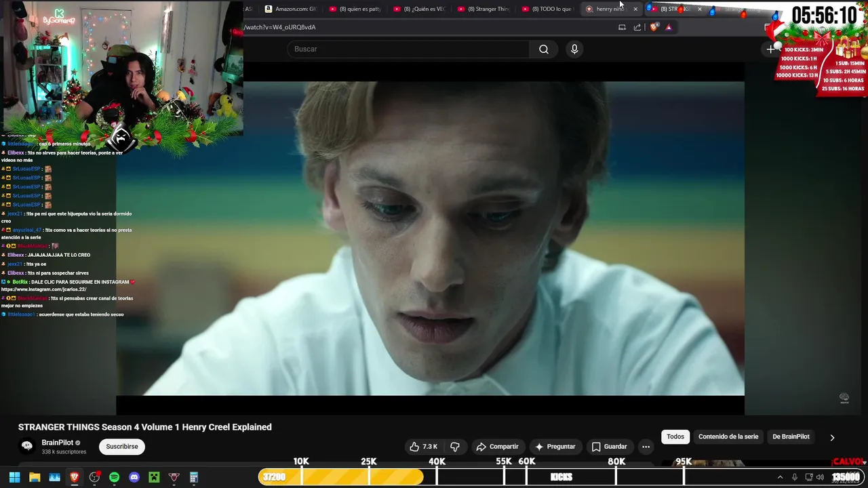The image size is (868, 488).
Task: Click the small icon at video bottom-right
Action: click(844, 398)
